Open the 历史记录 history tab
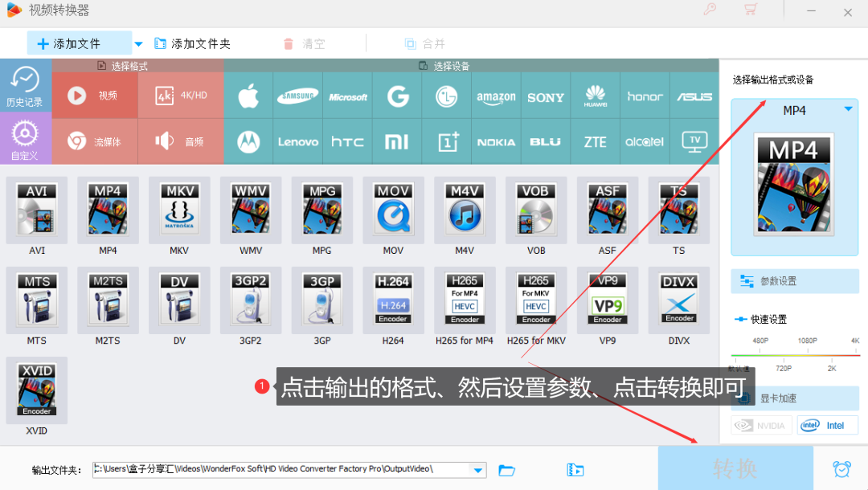This screenshot has height=490, width=868. pyautogui.click(x=26, y=85)
